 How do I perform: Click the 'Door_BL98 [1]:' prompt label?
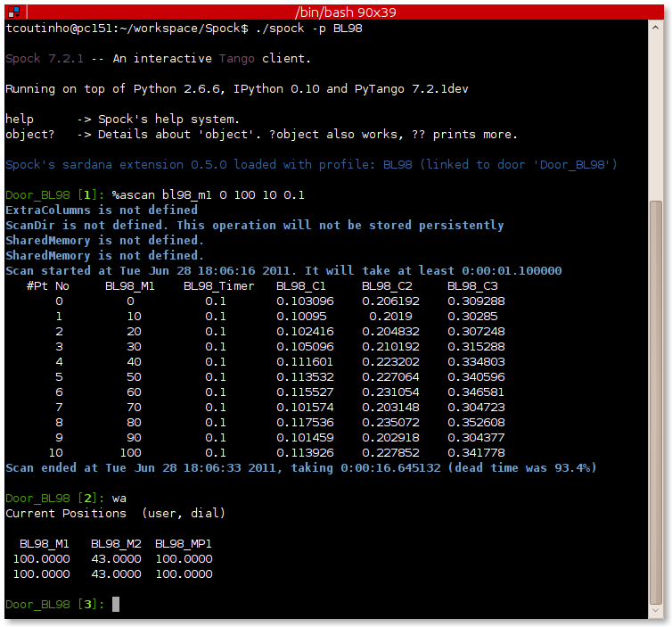coord(55,195)
